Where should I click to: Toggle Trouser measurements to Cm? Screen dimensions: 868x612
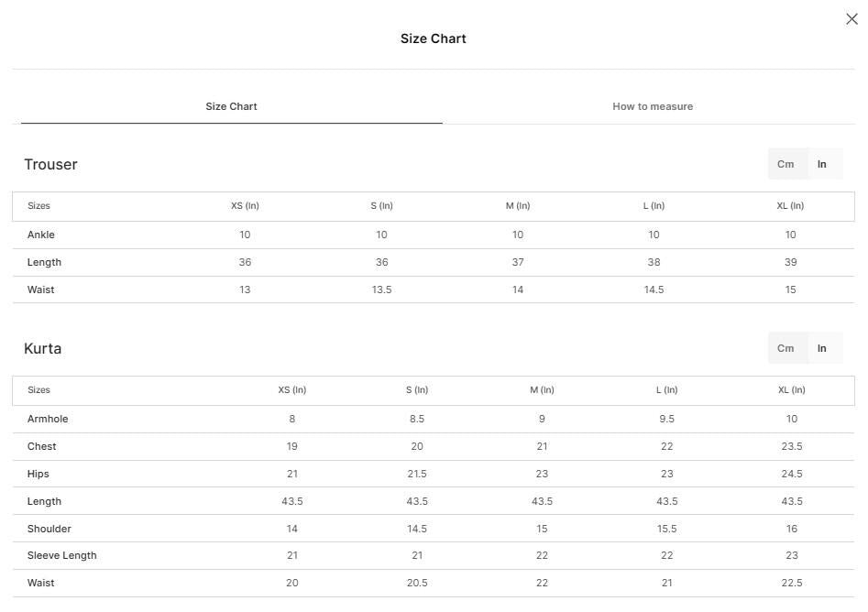(x=786, y=164)
